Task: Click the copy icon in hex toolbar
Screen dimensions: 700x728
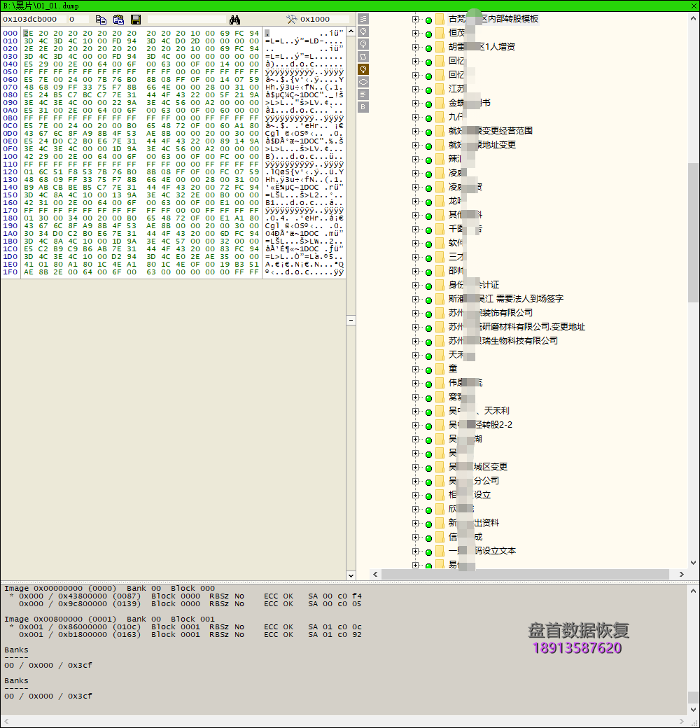Action: tap(101, 20)
